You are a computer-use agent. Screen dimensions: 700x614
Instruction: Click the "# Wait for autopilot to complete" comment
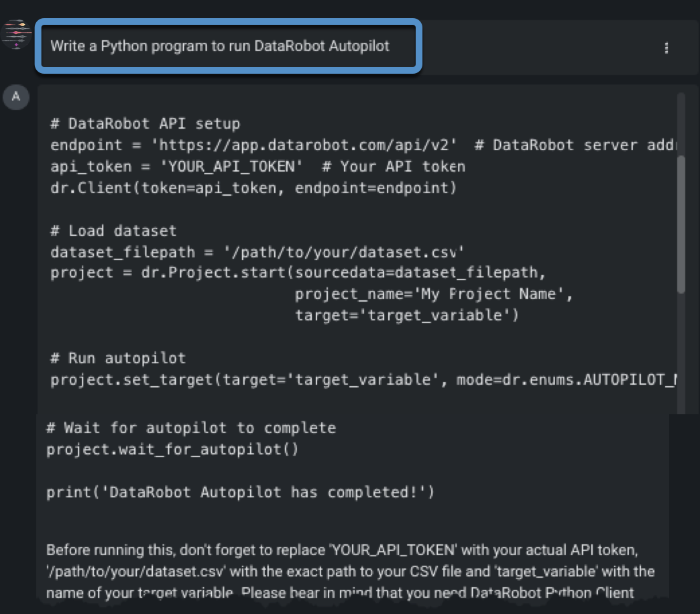tap(190, 428)
